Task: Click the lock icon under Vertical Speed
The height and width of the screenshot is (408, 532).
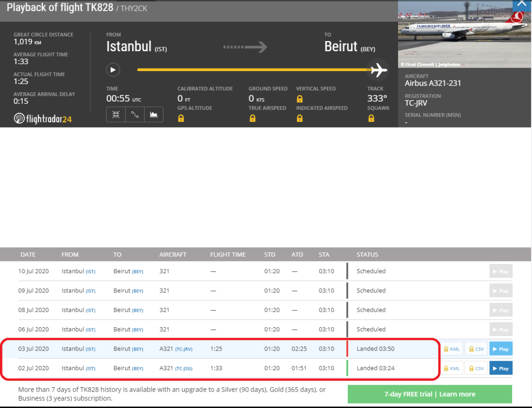Action: click(x=299, y=99)
